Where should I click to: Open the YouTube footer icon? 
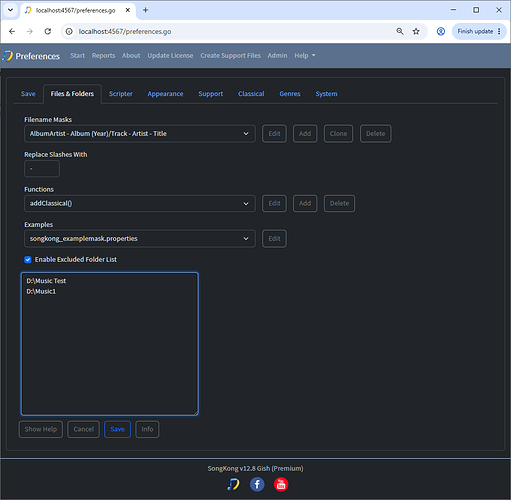tap(281, 484)
